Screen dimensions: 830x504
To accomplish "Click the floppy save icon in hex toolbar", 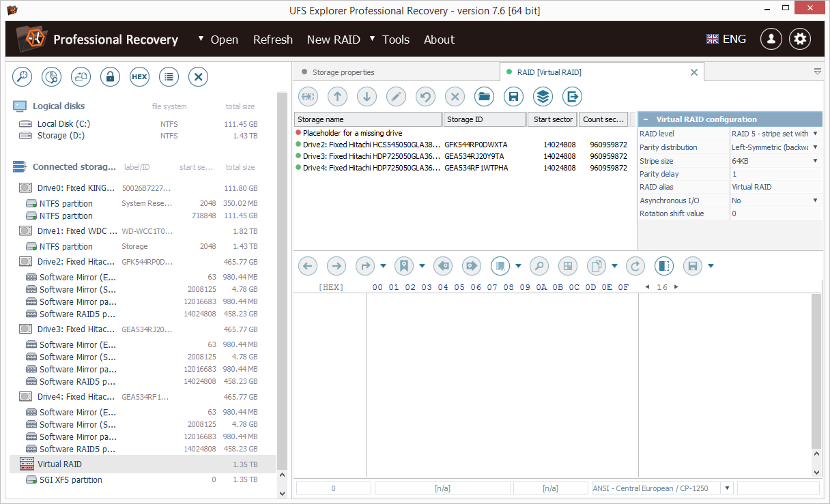I will point(693,266).
